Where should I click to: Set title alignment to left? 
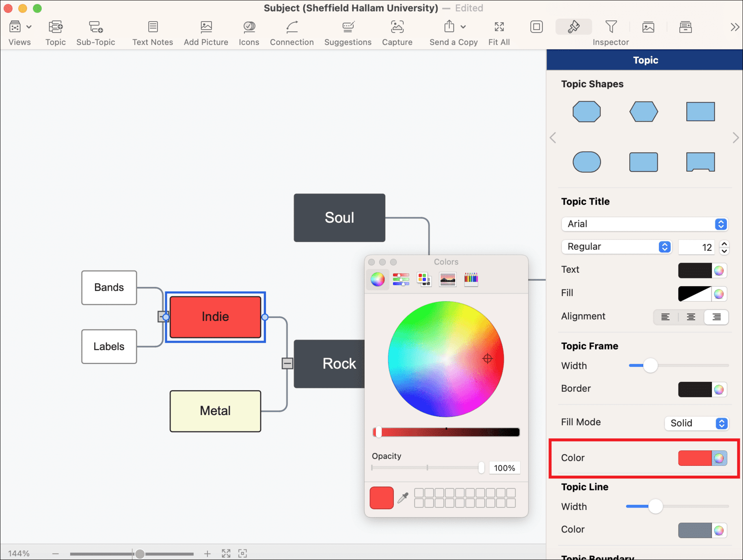(x=665, y=317)
